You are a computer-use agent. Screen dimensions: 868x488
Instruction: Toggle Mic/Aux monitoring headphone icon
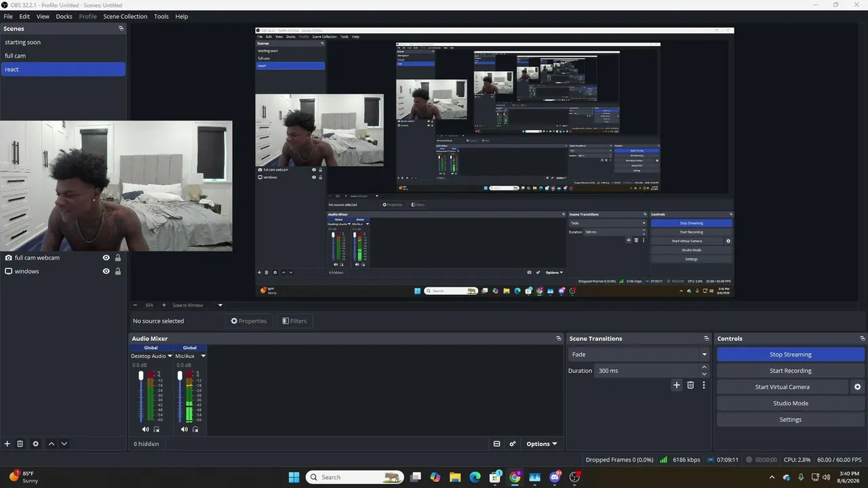click(x=196, y=429)
